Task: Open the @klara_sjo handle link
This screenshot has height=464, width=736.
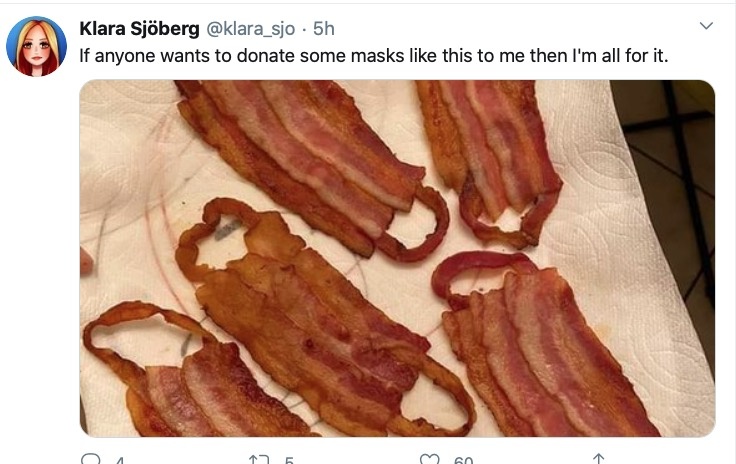Action: [x=251, y=29]
